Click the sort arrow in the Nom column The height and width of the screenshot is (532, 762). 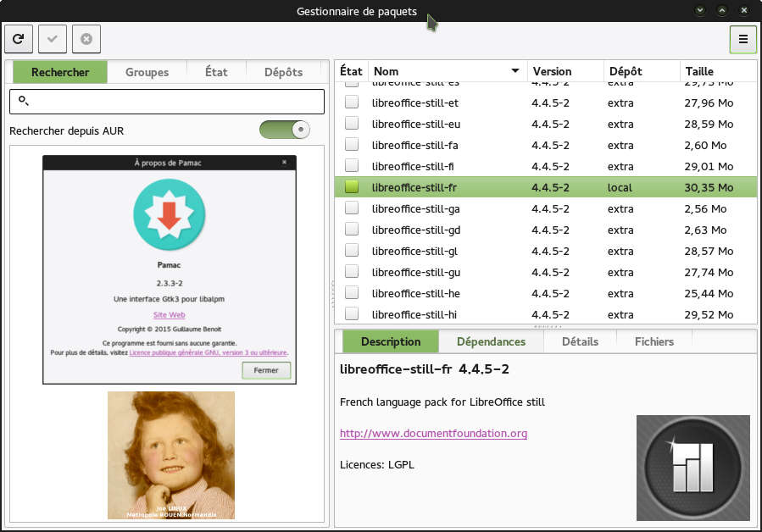click(x=515, y=71)
